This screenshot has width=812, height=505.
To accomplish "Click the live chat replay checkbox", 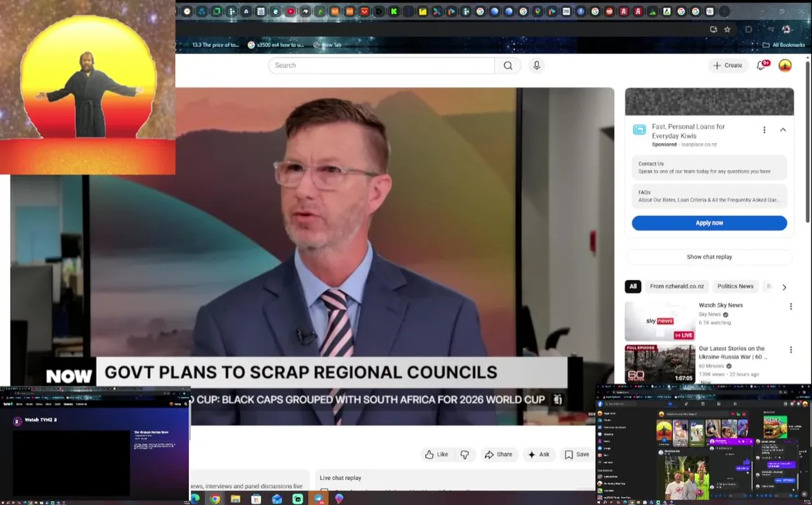I will (324, 490).
